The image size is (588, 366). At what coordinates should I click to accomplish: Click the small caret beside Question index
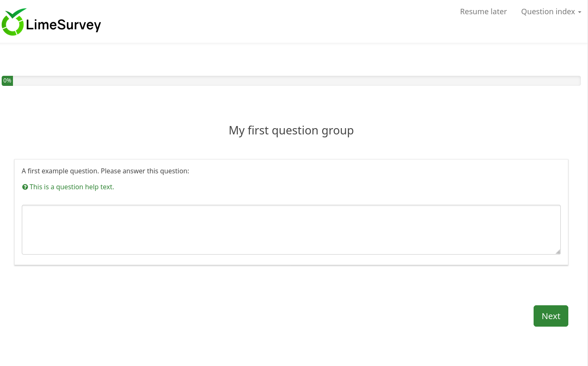point(580,12)
